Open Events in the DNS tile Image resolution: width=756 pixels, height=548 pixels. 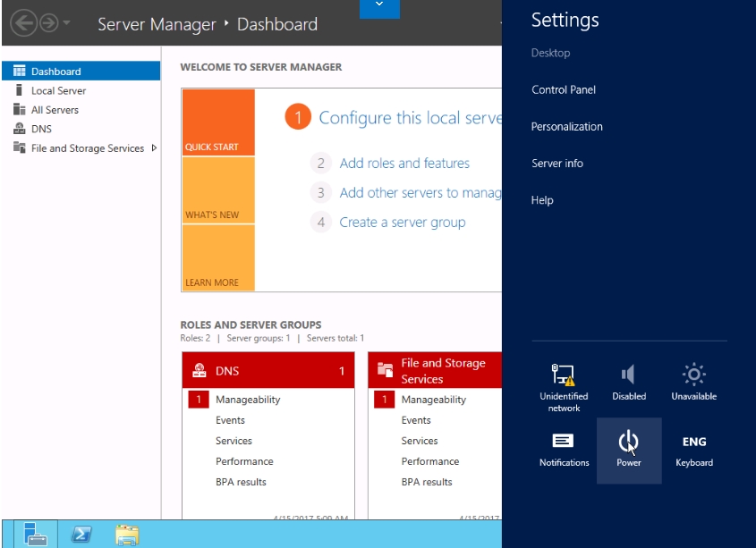[x=230, y=420]
